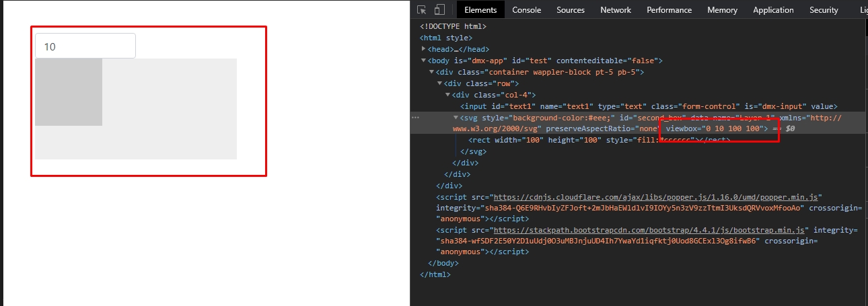Click the dark gray square in SVG

(69, 92)
